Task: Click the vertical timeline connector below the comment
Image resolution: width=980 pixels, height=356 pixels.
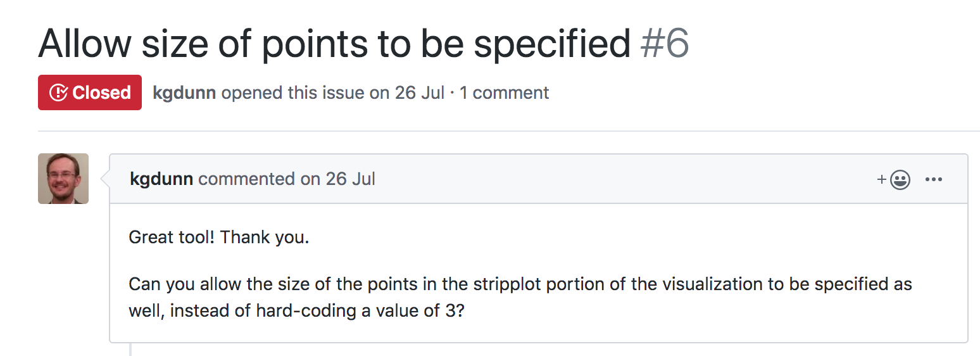Action: point(131,349)
